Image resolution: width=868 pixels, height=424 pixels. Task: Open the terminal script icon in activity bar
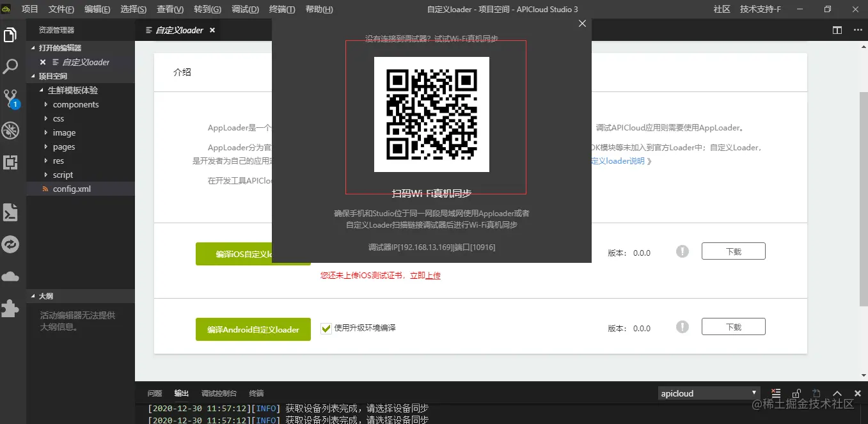tap(10, 212)
